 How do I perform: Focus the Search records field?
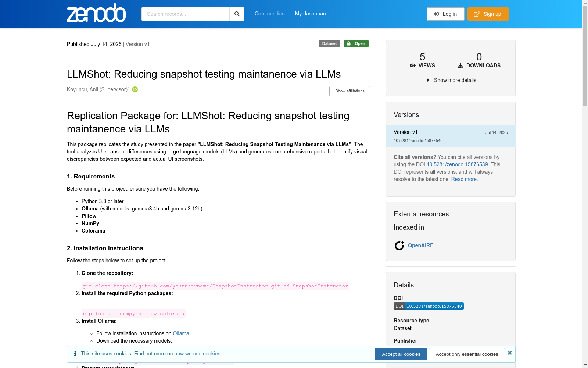point(186,14)
